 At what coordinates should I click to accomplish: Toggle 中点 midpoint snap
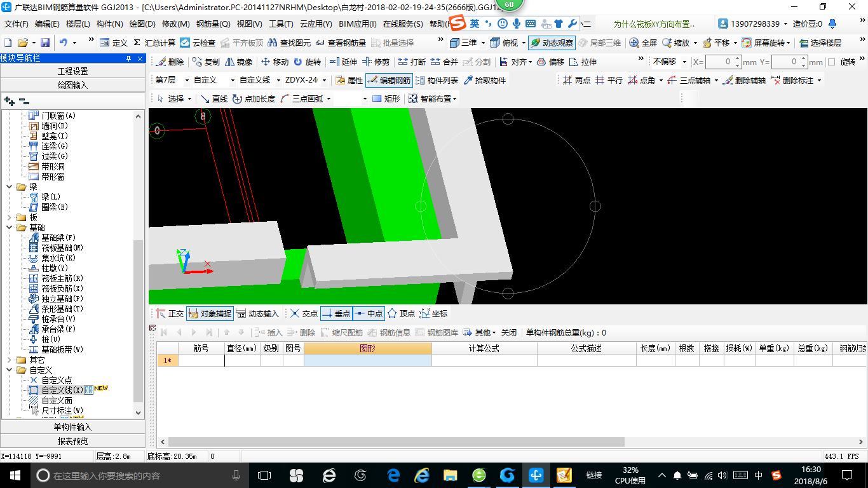[369, 313]
